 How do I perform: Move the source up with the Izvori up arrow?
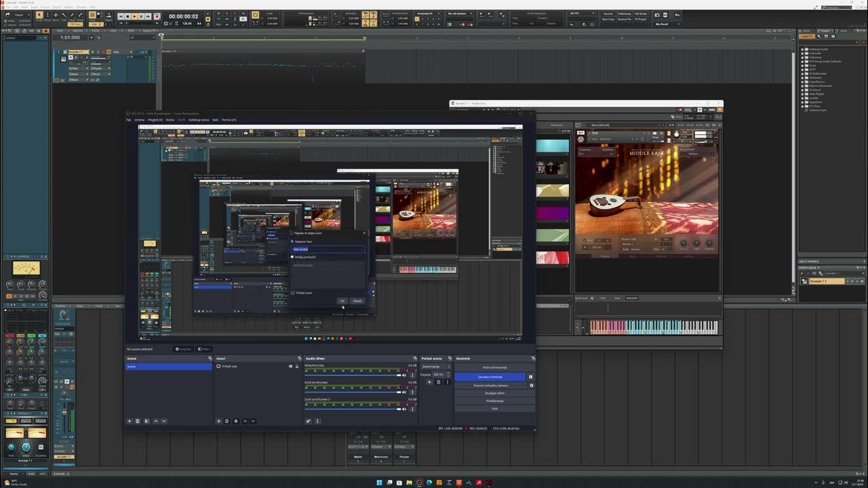[245, 421]
